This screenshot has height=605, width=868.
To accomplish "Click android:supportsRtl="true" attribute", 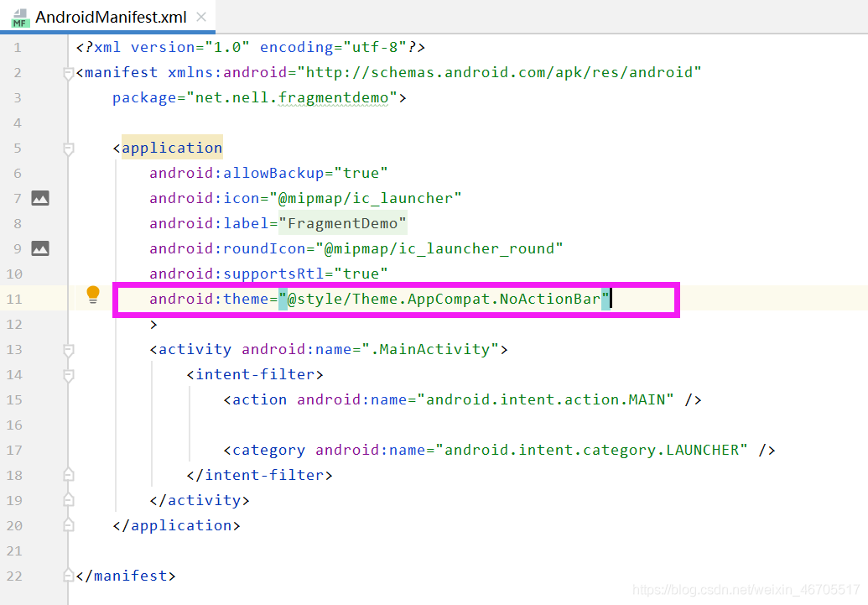I will [x=268, y=274].
